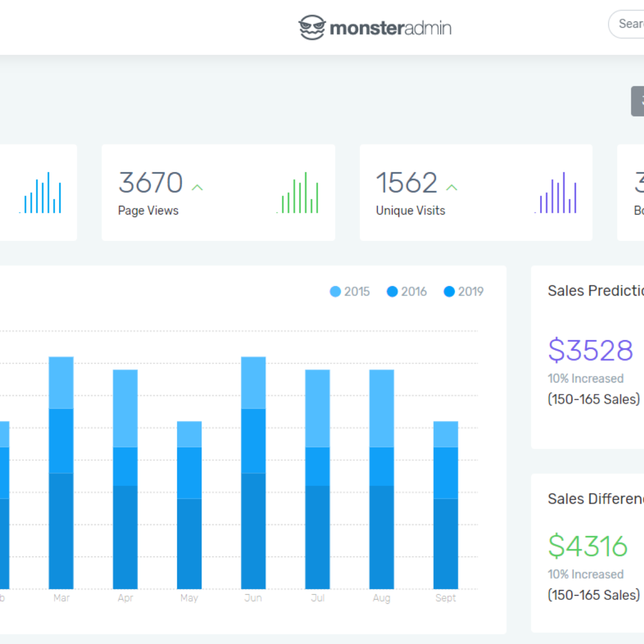The height and width of the screenshot is (644, 644).
Task: Click the monster face logo icon
Action: point(312,28)
